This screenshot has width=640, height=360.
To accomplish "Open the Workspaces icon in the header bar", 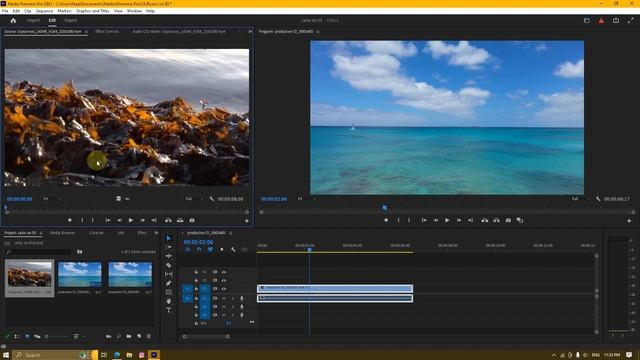I will point(587,20).
